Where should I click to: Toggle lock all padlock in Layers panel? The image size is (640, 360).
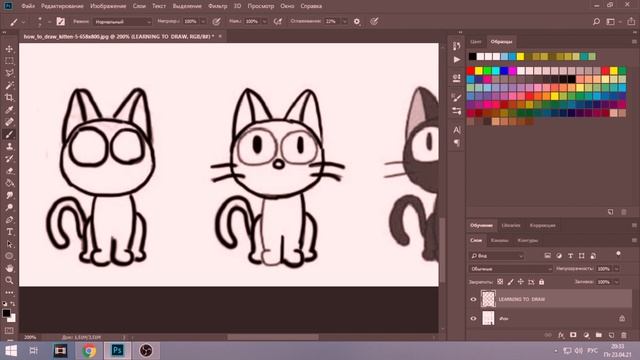tap(541, 282)
